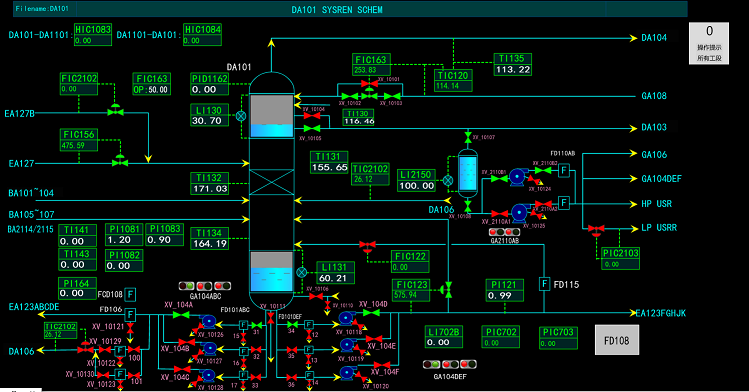The width and height of the screenshot is (749, 392).
Task: Toggle the GA2110AB pump status lights
Action: [x=504, y=232]
